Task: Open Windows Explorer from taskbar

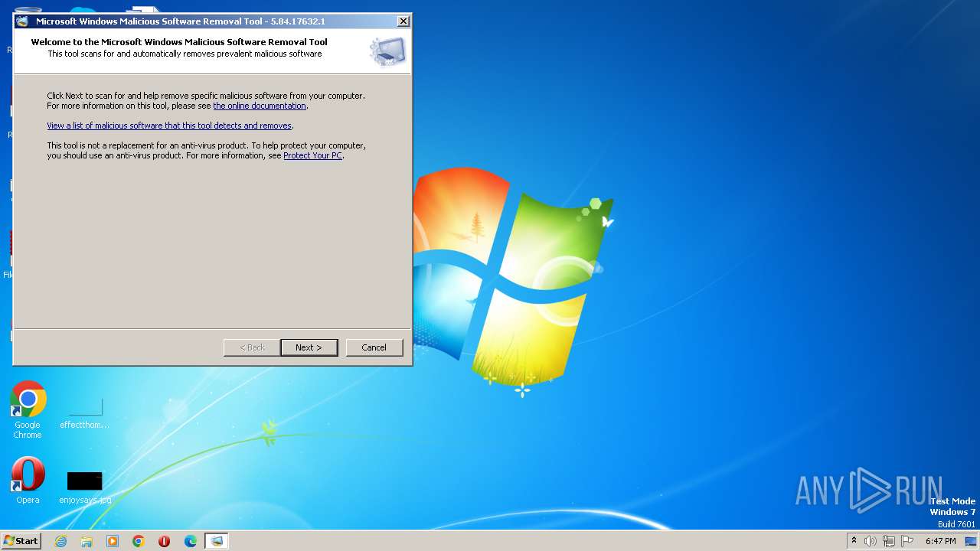Action: pos(87,541)
